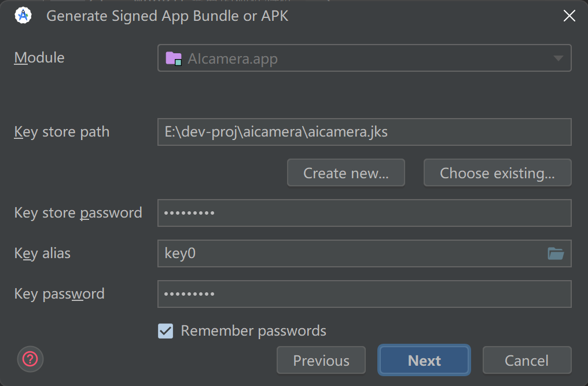Click the module folder icon beside AIcamera.app
Image resolution: width=588 pixels, height=386 pixels.
(174, 58)
